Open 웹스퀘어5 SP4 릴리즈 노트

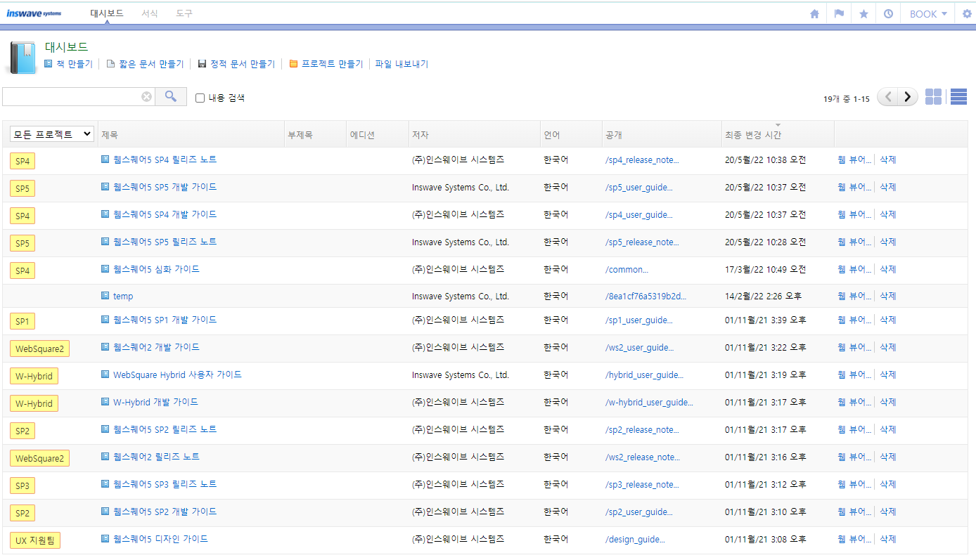[x=165, y=159]
